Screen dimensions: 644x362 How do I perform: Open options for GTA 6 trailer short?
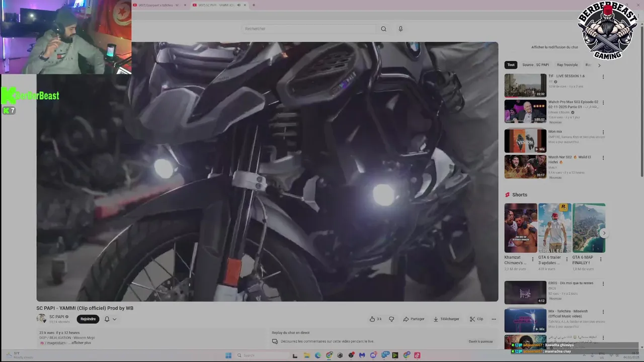[567, 259]
